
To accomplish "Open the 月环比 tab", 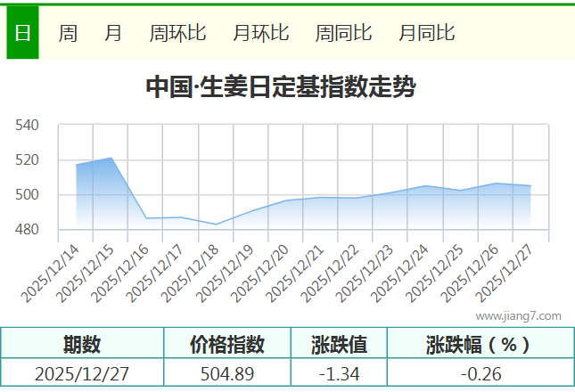I will (x=260, y=33).
